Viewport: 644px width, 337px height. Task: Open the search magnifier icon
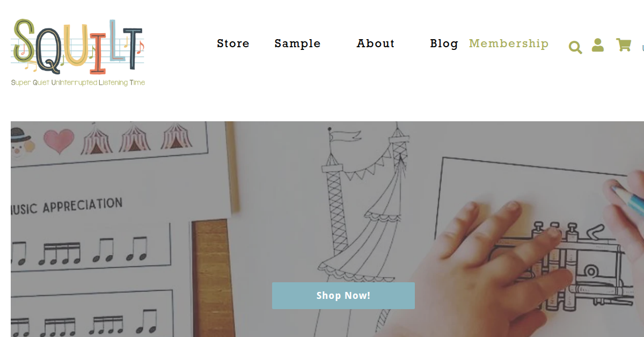pyautogui.click(x=575, y=48)
